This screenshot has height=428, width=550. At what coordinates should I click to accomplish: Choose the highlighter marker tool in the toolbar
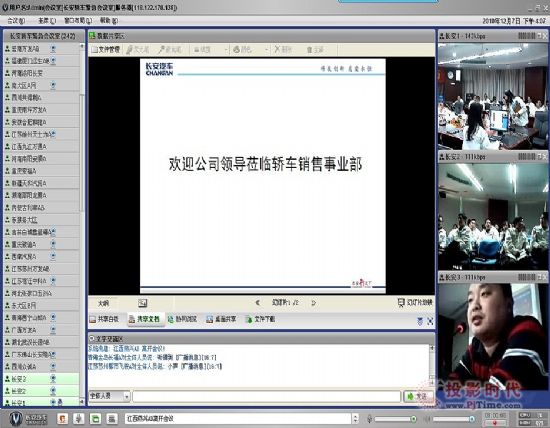(170, 49)
